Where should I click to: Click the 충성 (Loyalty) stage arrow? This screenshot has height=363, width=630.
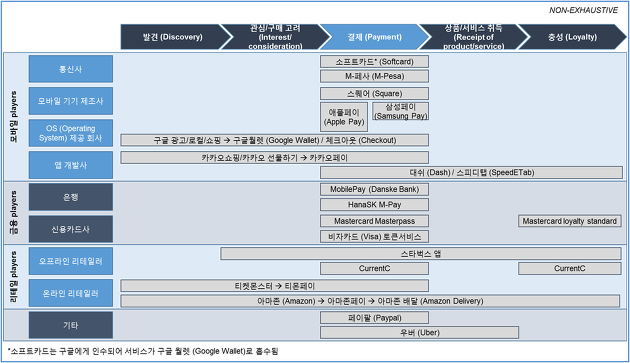point(572,37)
